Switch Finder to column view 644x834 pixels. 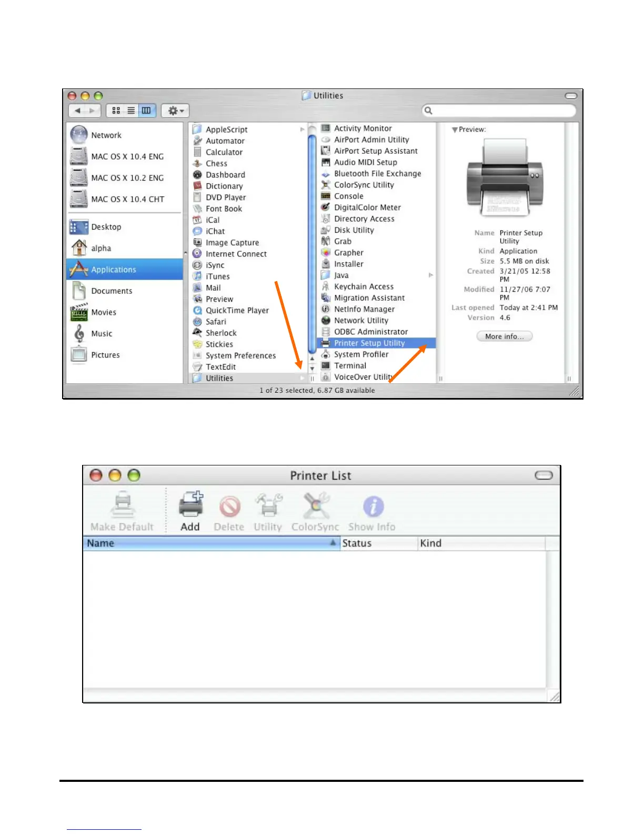click(146, 111)
